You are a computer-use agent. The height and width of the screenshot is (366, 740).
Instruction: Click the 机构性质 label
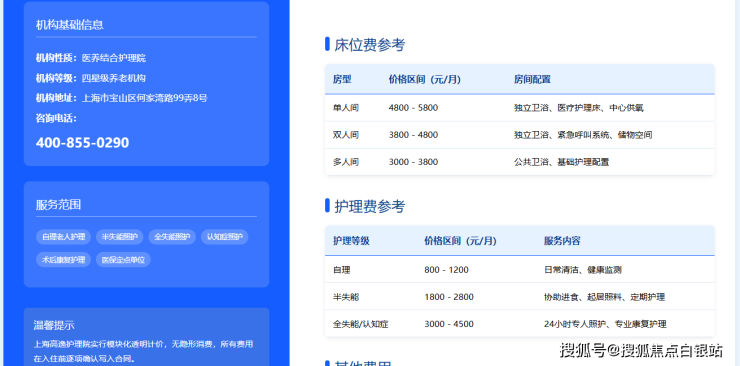56,58
